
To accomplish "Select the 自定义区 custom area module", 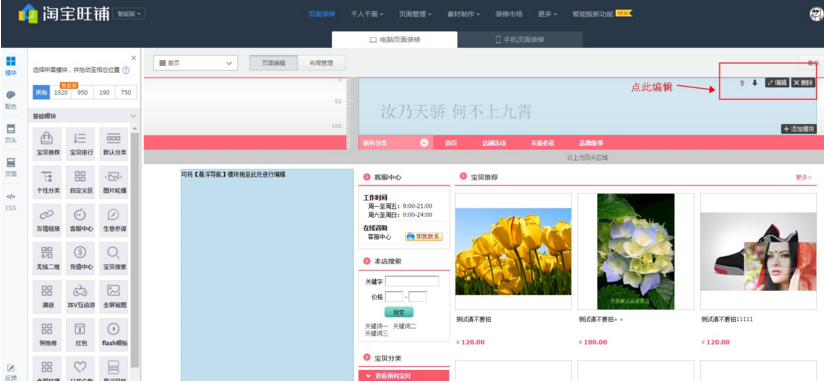I will 80,182.
